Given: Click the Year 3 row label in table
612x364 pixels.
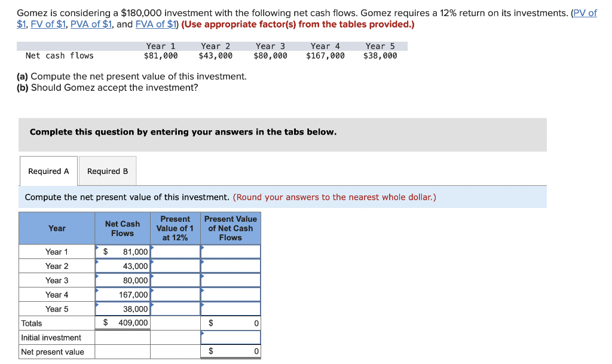Looking at the screenshot, I should click(x=57, y=280).
